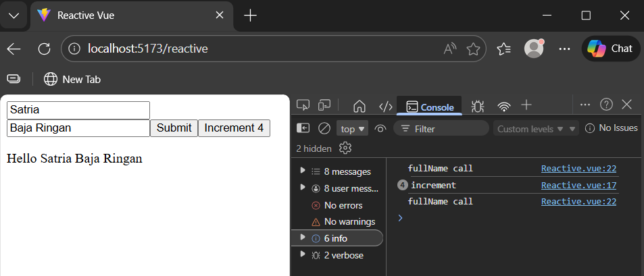Image resolution: width=644 pixels, height=276 pixels.
Task: Close the DevTools panel
Action: pos(626,105)
